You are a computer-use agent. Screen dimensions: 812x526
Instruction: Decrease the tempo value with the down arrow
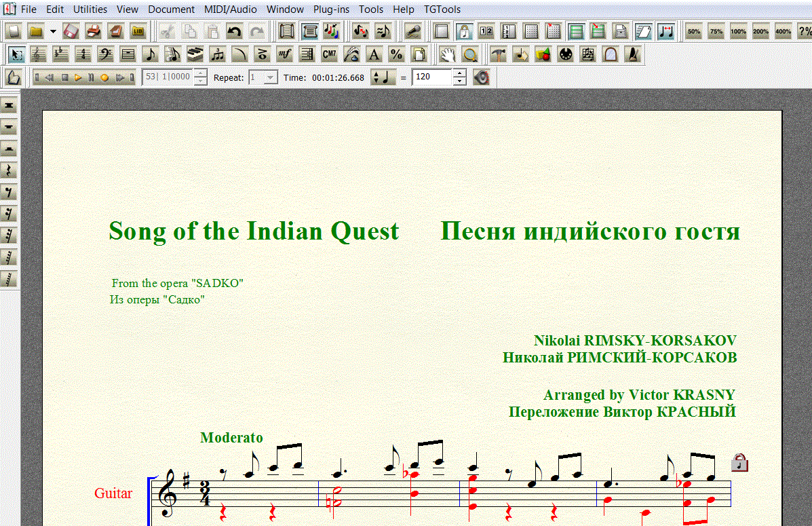click(x=459, y=81)
